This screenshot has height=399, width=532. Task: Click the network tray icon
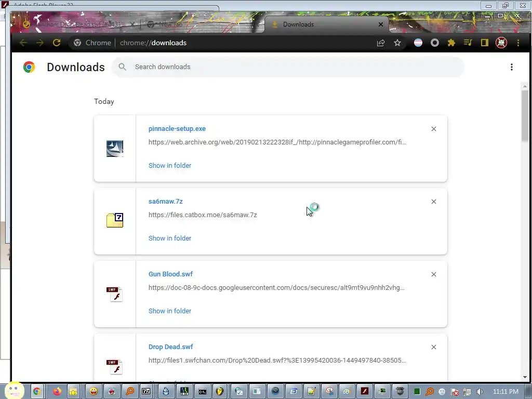(x=467, y=392)
